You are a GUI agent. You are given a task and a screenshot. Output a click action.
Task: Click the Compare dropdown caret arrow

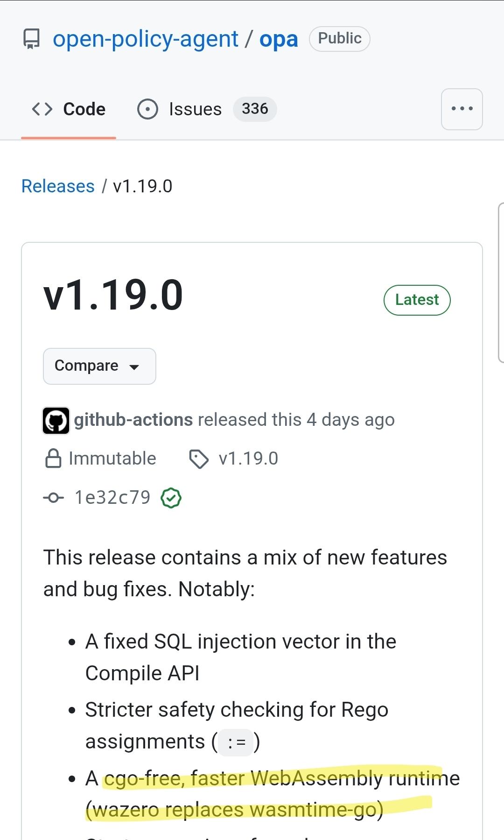pyautogui.click(x=134, y=367)
